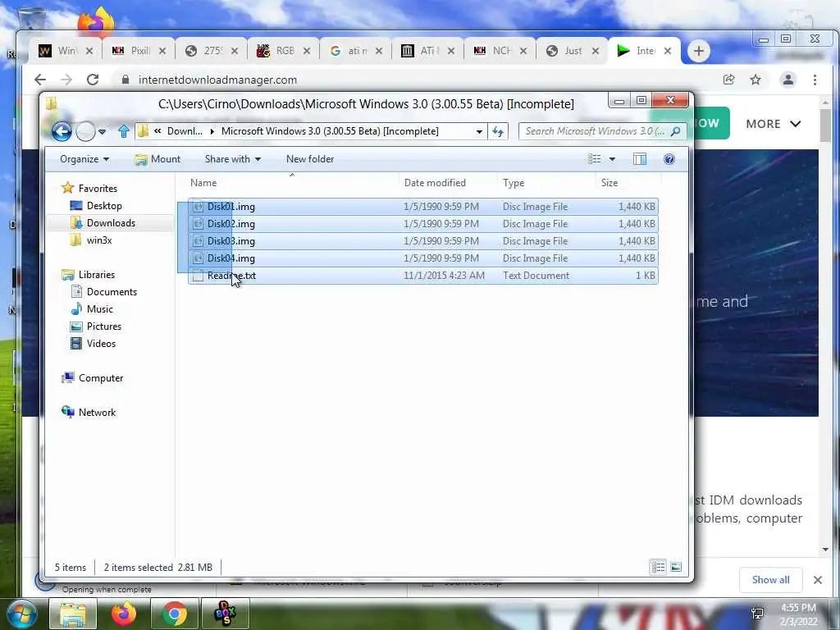The image size is (840, 630).
Task: Open Pictures library
Action: (x=104, y=326)
